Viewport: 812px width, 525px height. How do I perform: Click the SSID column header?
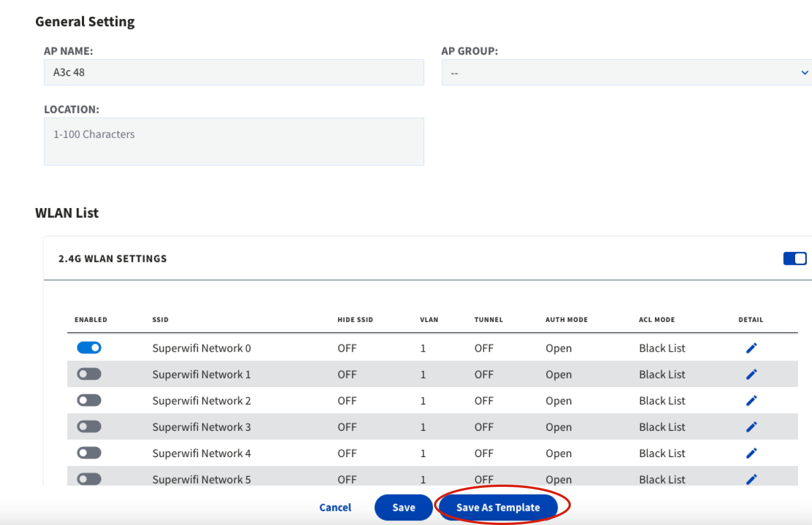(x=160, y=320)
